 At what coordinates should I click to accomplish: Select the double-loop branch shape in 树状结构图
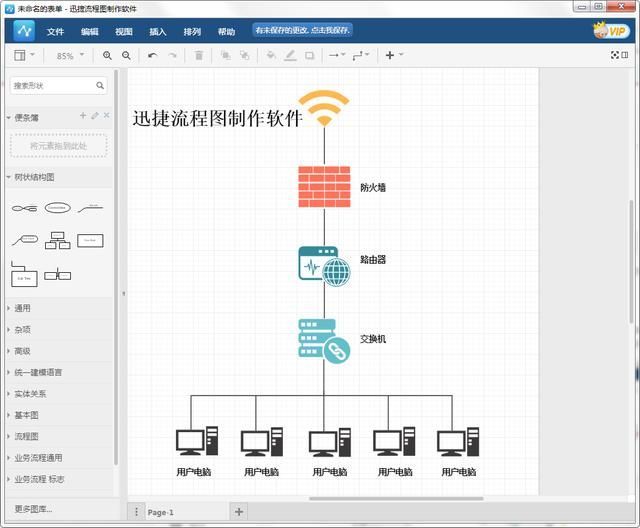(x=24, y=208)
